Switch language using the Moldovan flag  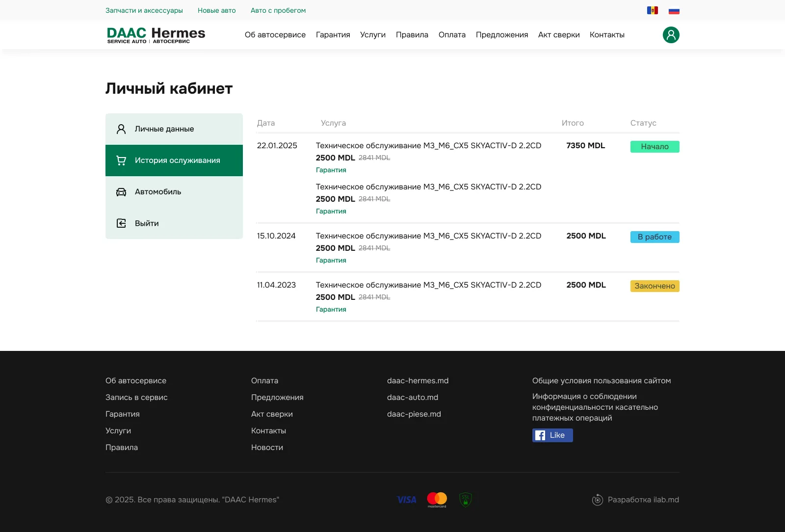[652, 10]
